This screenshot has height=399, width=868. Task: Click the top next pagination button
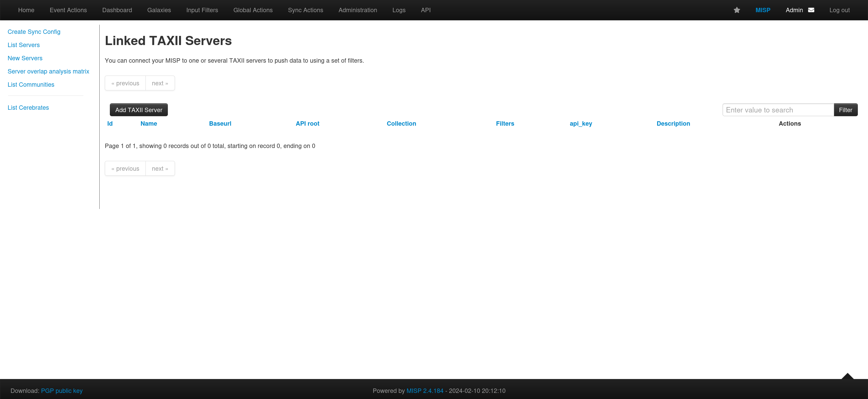(x=160, y=83)
